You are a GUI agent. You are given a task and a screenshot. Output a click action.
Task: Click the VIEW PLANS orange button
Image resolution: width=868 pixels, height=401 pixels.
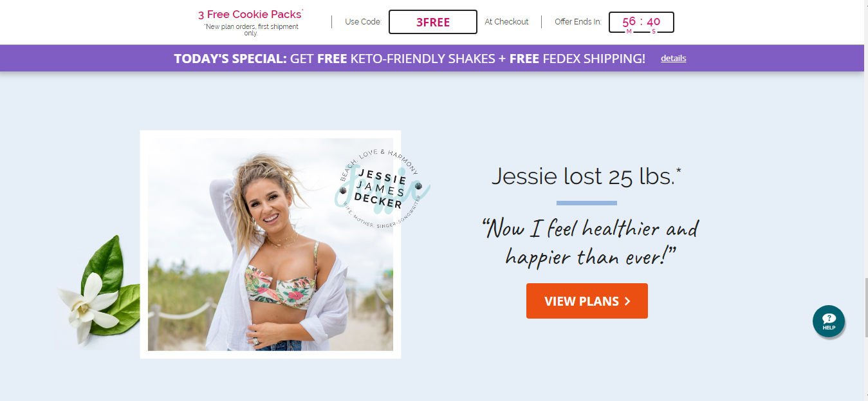587,301
